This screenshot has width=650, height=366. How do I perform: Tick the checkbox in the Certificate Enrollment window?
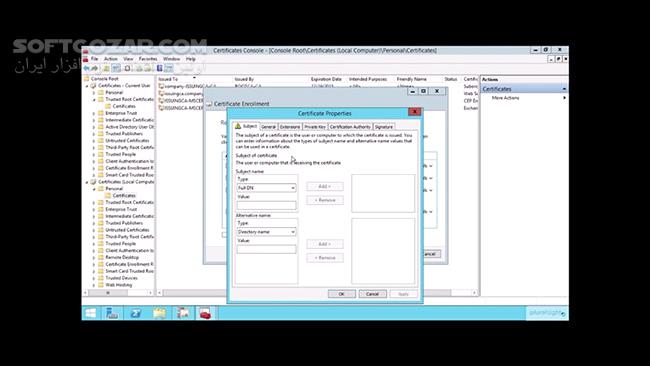224,235
